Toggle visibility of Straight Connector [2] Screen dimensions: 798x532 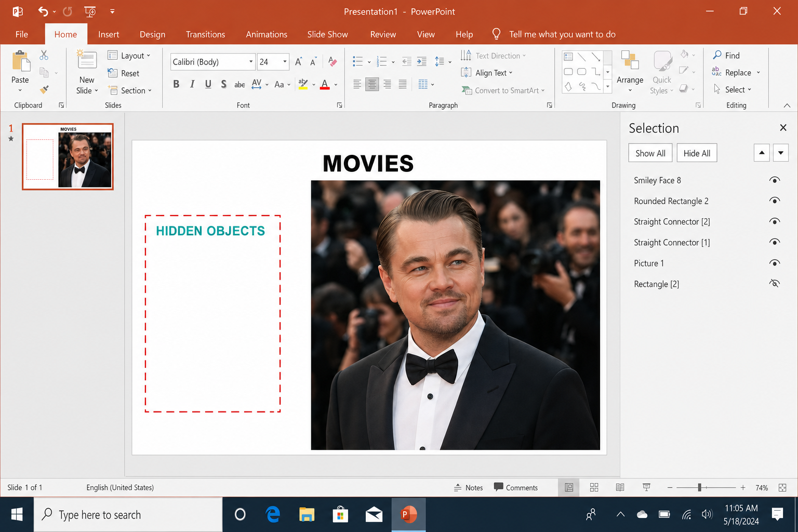[774, 222]
